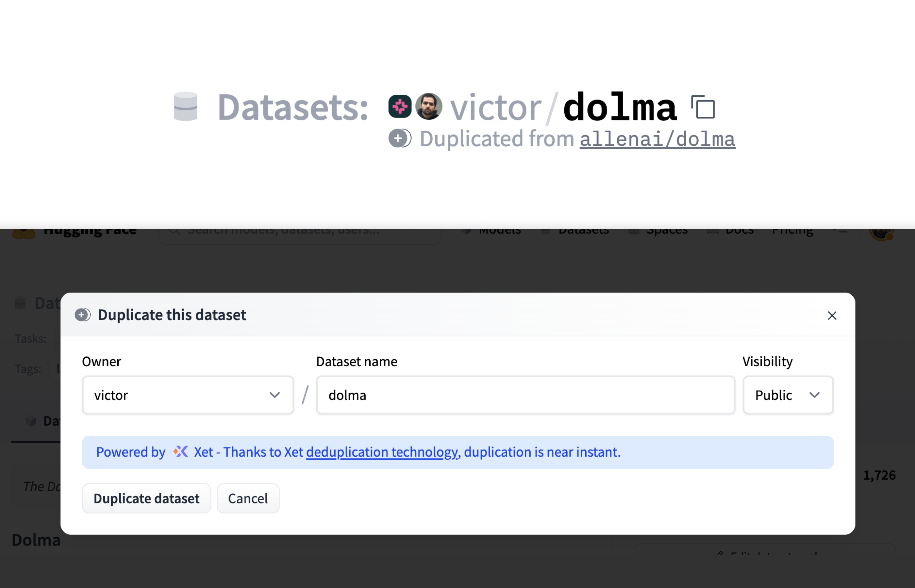Image resolution: width=915 pixels, height=588 pixels.
Task: Click the duplicated-from icon before 'Duplicated from'
Action: [x=399, y=138]
